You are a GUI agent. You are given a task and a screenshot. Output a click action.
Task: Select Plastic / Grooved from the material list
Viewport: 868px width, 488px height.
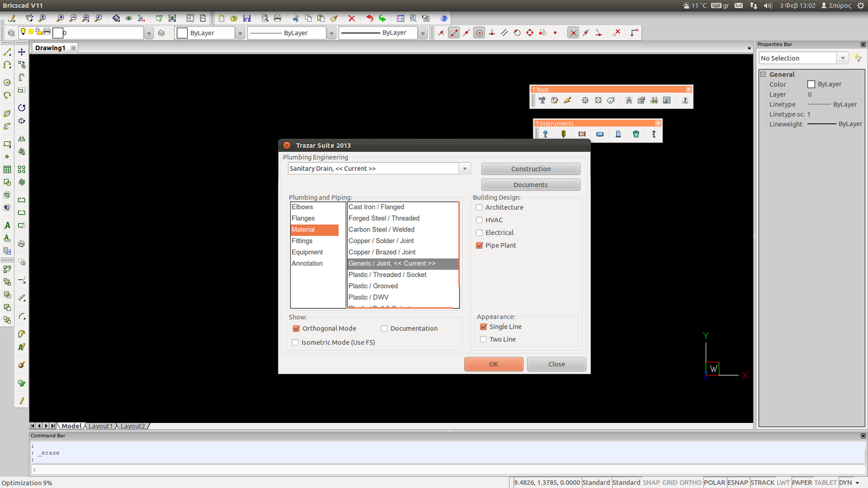pos(373,286)
